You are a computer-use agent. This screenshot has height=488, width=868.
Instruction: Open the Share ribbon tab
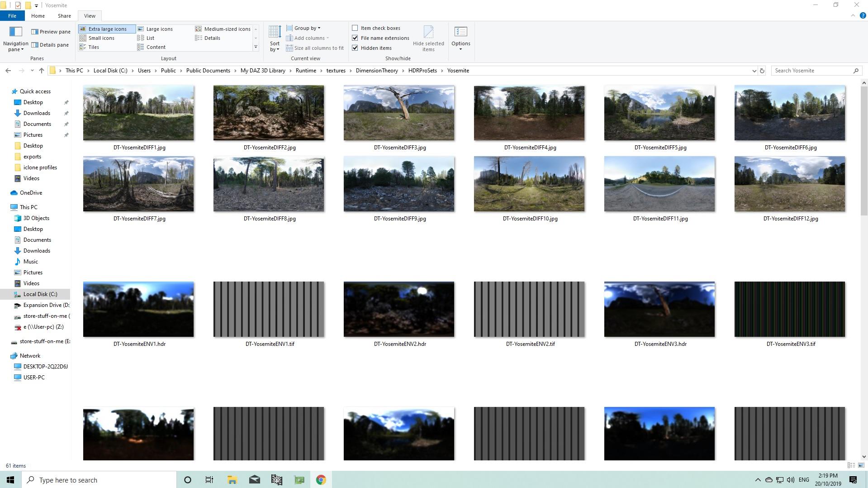64,16
